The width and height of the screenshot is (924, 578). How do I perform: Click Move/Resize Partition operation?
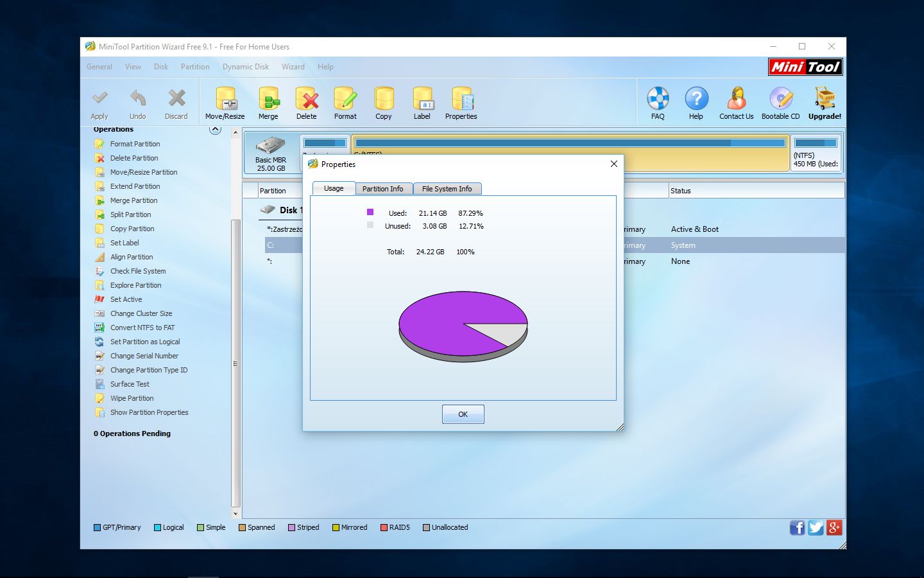click(x=144, y=172)
